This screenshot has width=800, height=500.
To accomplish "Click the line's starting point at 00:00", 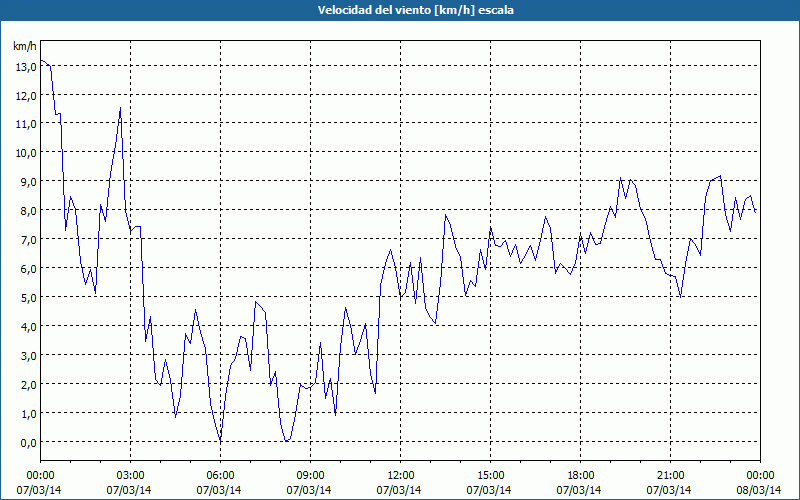I will point(41,60).
